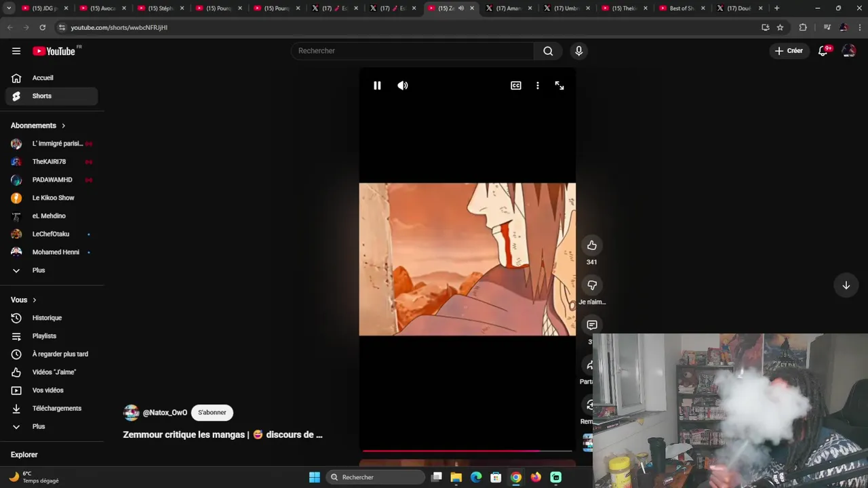This screenshot has width=868, height=488.
Task: Open LeChefOtaku subscription
Action: 52,234
